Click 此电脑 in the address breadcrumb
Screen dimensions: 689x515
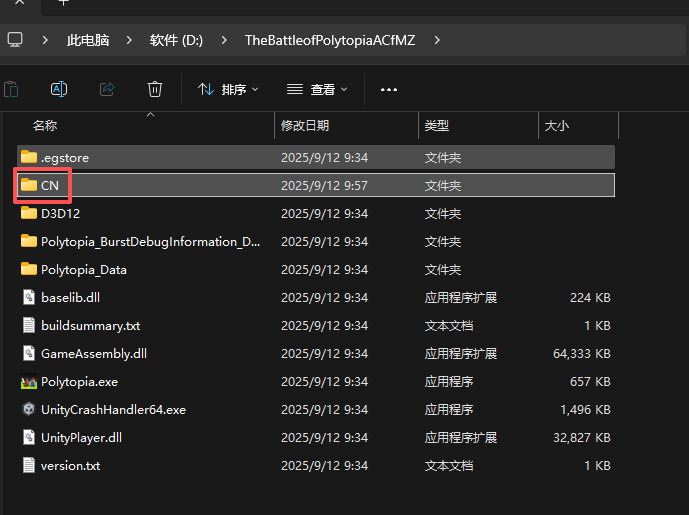[88, 40]
